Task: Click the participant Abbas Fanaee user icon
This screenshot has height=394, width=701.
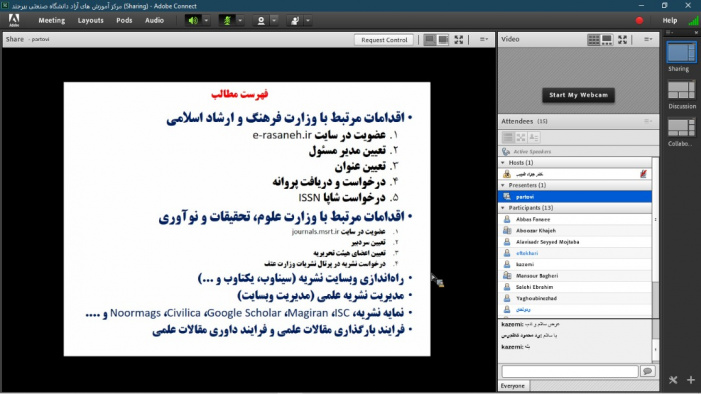Action: [507, 220]
